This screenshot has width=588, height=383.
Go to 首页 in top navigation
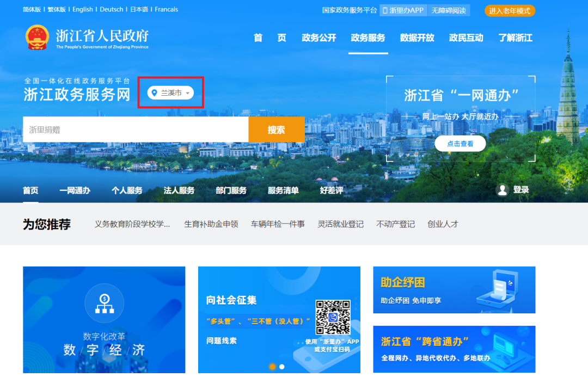[x=270, y=38]
